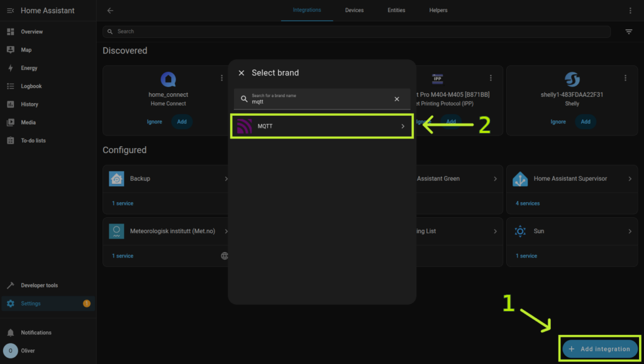Open the 4 services link
The height and width of the screenshot is (364, 644).
[528, 203]
